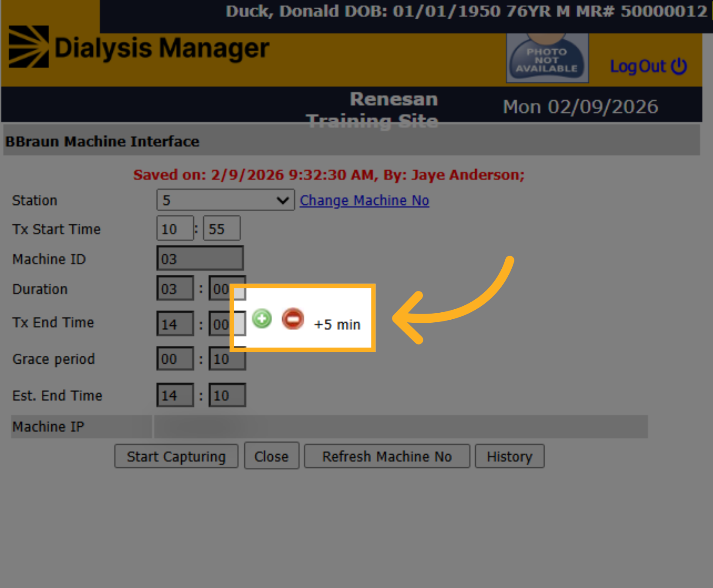
Task: Click the Dialysis Manager logo icon
Action: [x=29, y=47]
